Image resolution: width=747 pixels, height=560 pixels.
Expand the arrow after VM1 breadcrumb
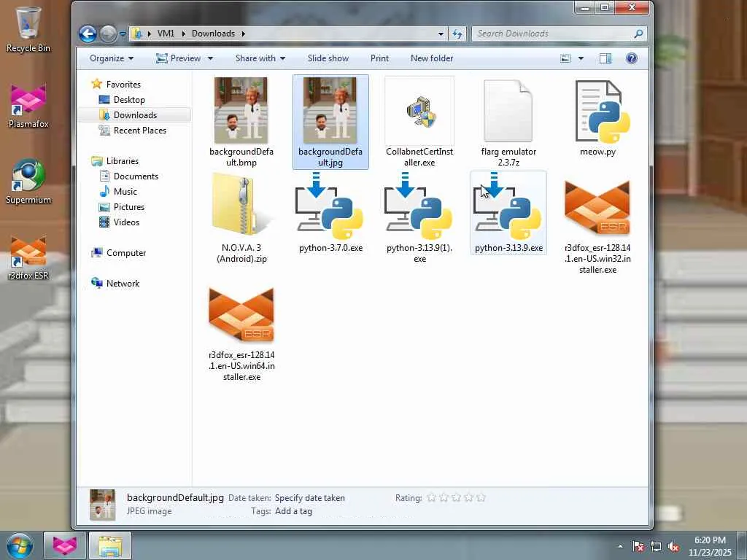tap(183, 34)
